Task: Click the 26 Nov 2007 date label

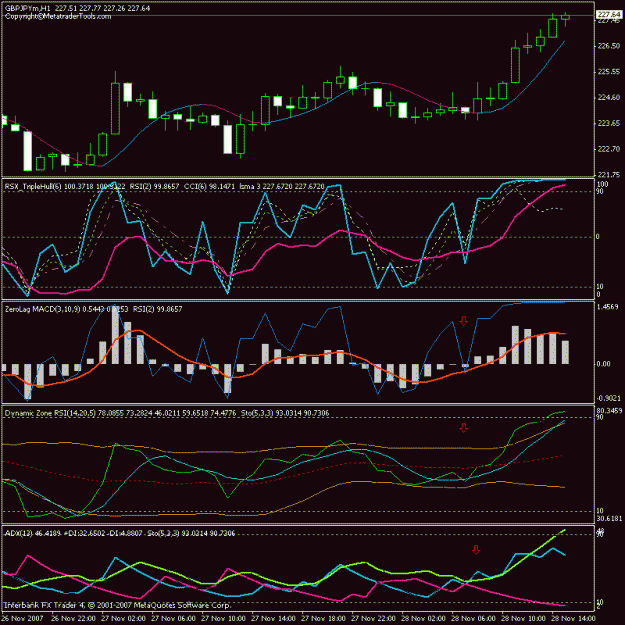Action: (22, 618)
